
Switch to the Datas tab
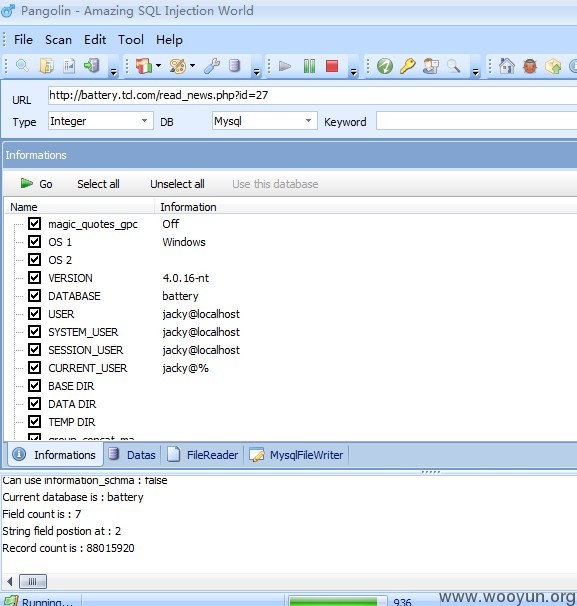pyautogui.click(x=133, y=454)
